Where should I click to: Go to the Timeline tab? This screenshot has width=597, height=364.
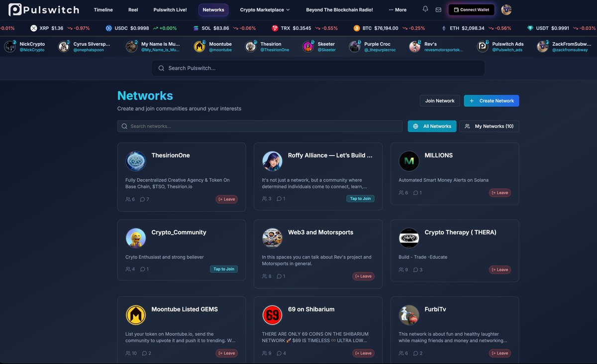[103, 9]
